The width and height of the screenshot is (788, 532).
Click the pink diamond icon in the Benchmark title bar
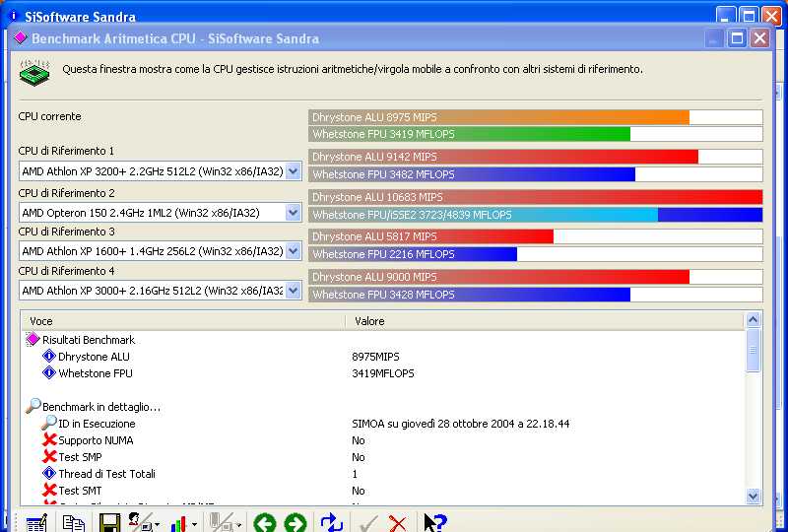pyautogui.click(x=20, y=37)
